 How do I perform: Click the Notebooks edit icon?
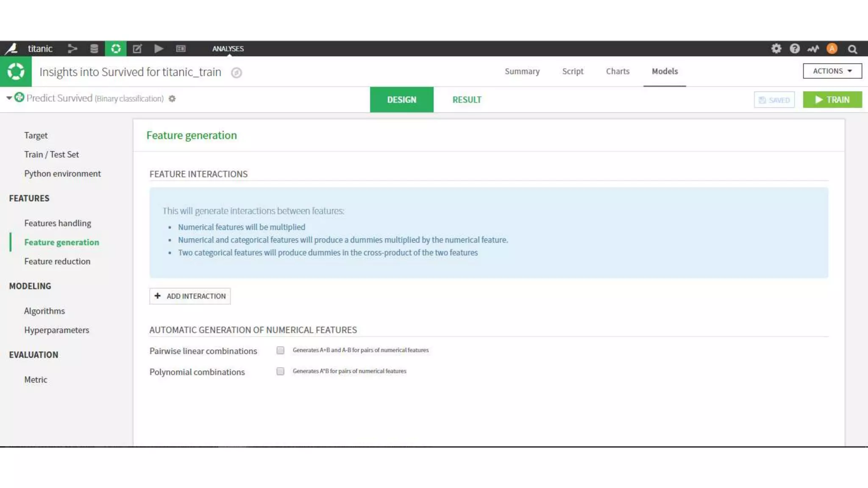(137, 49)
